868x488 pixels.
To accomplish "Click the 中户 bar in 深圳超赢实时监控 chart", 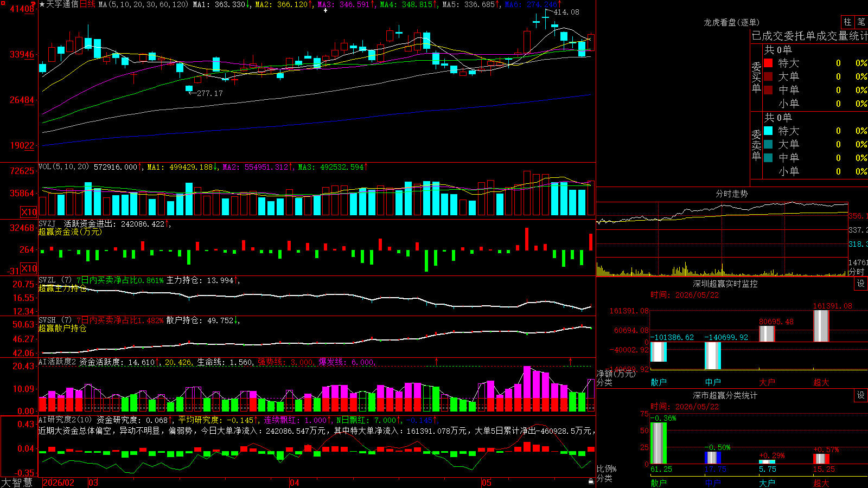I will 712,356.
